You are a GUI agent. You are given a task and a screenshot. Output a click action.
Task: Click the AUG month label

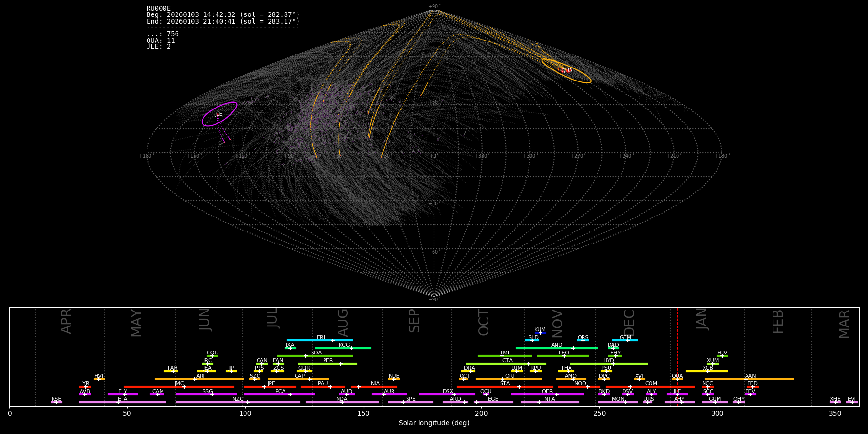click(x=343, y=323)
